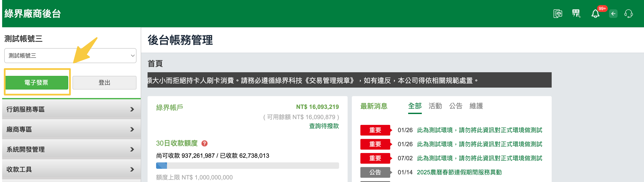The image size is (644, 182).
Task: Click the 30-day collection quota progress bar
Action: (x=248, y=166)
